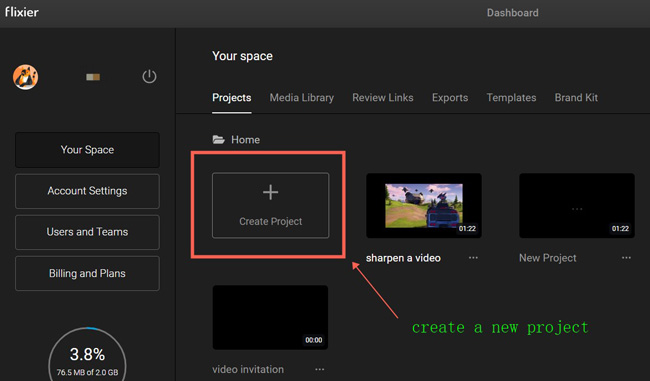The width and height of the screenshot is (650, 381).
Task: Click the Your space heading
Action: point(243,56)
